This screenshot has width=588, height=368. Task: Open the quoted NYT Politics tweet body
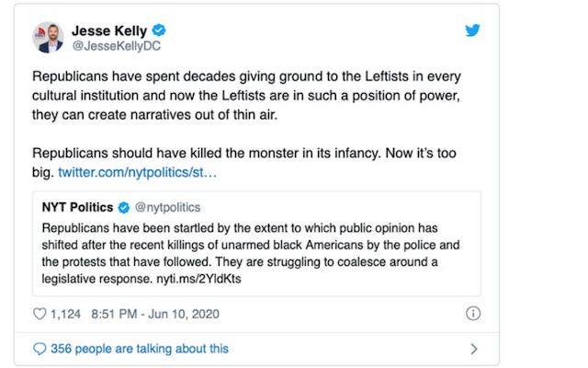tap(251, 254)
